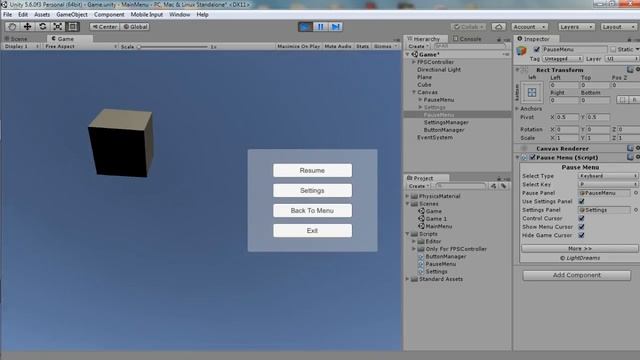Open Canvas Renderer help icon

(x=630, y=148)
